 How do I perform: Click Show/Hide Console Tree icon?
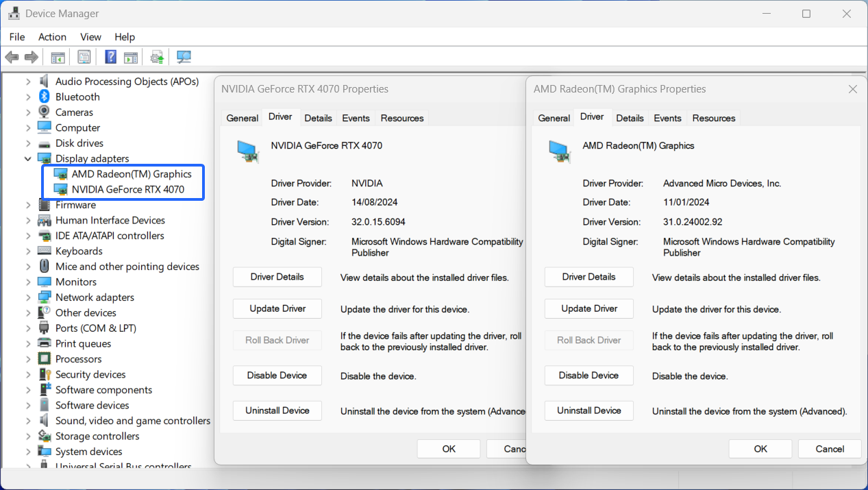(58, 58)
